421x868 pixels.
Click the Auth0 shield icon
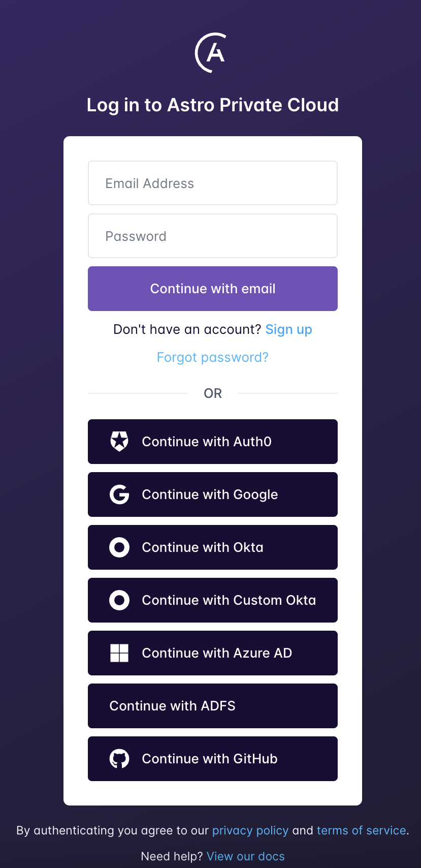coord(119,441)
